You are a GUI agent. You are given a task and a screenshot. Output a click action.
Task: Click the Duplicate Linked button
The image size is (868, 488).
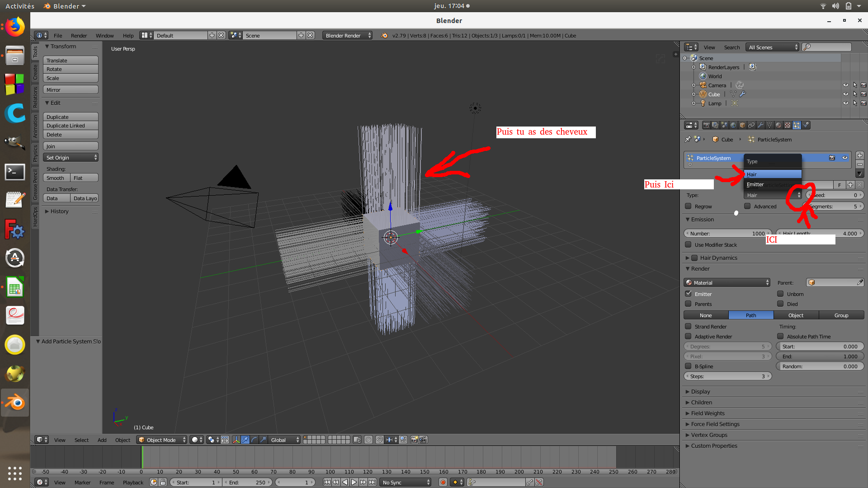pyautogui.click(x=71, y=126)
